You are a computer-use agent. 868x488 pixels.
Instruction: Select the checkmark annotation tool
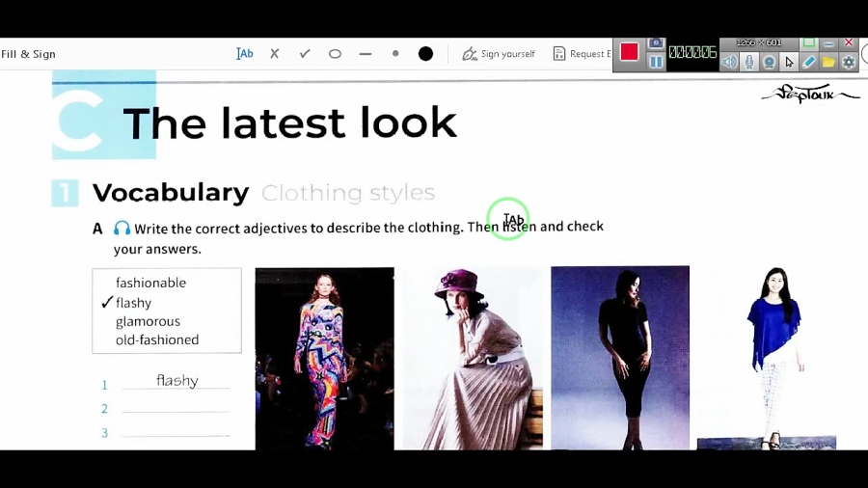(305, 54)
